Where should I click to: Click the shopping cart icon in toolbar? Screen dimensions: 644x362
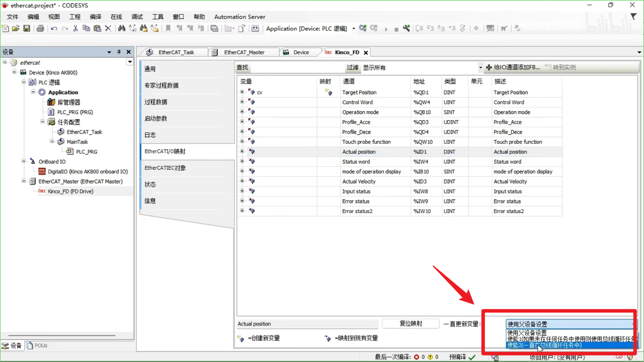[504, 29]
